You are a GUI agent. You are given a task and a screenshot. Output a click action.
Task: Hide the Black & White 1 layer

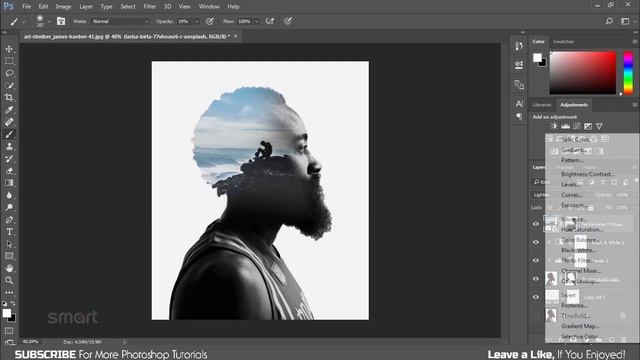coord(536,242)
